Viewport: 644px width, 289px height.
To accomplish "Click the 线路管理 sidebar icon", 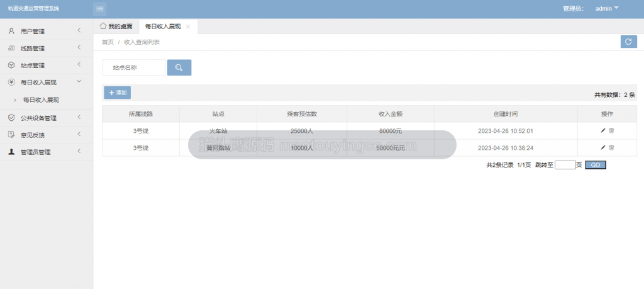I will [x=11, y=48].
